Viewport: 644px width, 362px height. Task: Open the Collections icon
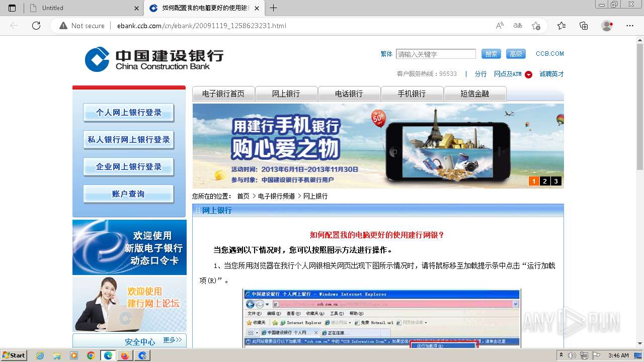(x=584, y=26)
